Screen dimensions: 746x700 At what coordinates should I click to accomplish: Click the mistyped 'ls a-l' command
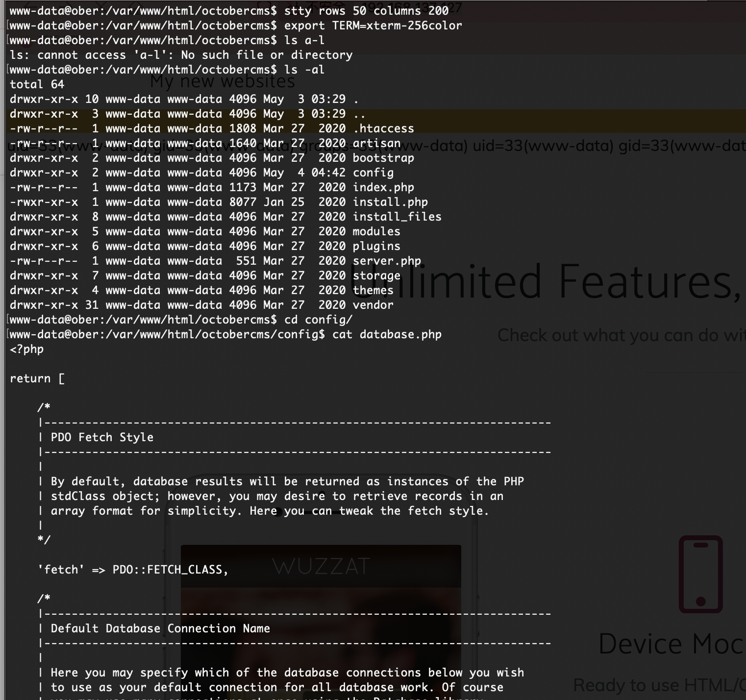(x=304, y=40)
